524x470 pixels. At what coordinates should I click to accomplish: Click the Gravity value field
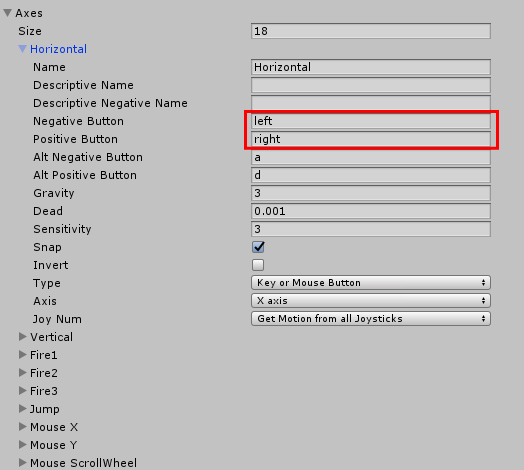pyautogui.click(x=371, y=193)
